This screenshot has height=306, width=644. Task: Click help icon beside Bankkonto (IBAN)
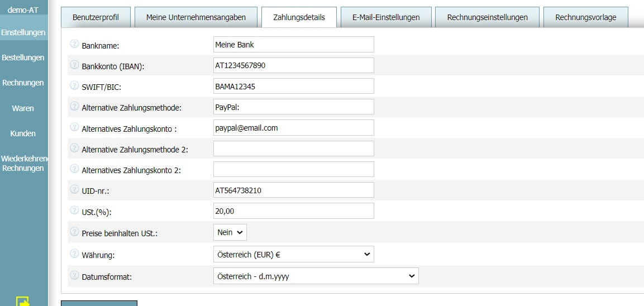click(x=74, y=64)
